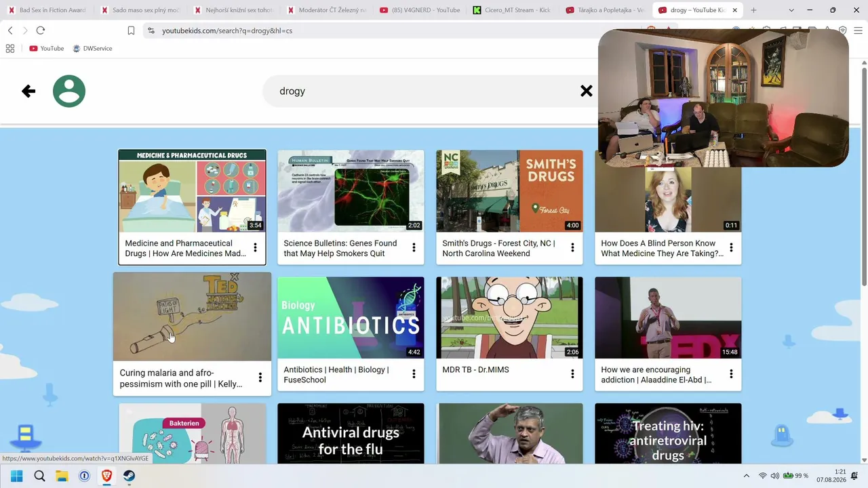Play the Smith's Drugs storefront thumbnail
868x488 pixels.
[x=509, y=191]
